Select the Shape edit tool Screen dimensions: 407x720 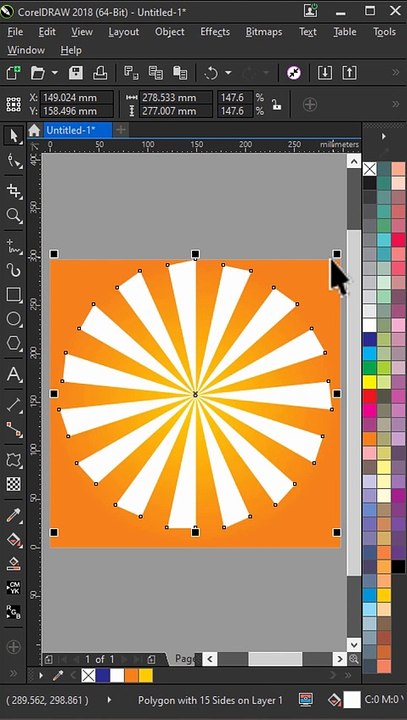pos(13,161)
